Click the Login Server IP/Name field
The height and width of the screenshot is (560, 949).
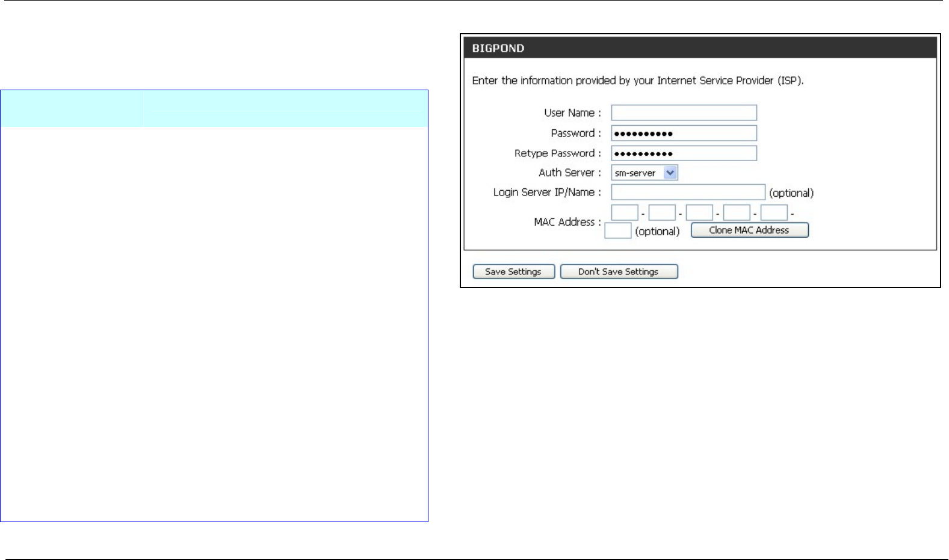pos(688,192)
